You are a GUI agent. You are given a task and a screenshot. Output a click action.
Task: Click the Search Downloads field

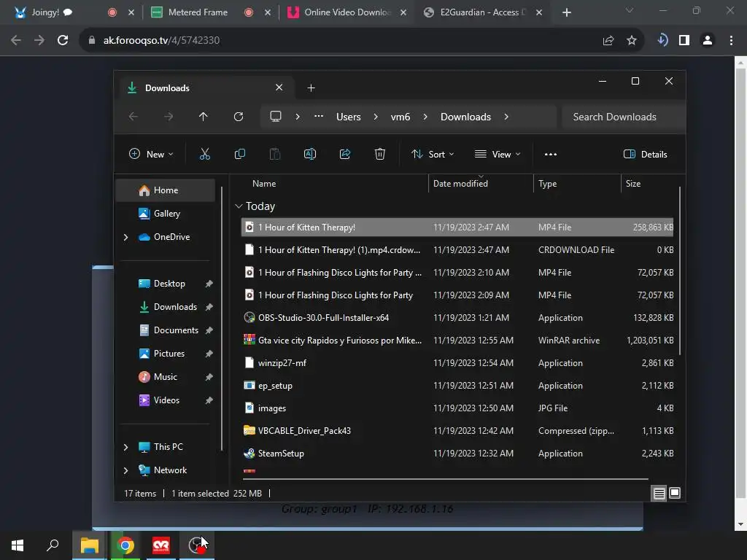coord(623,117)
